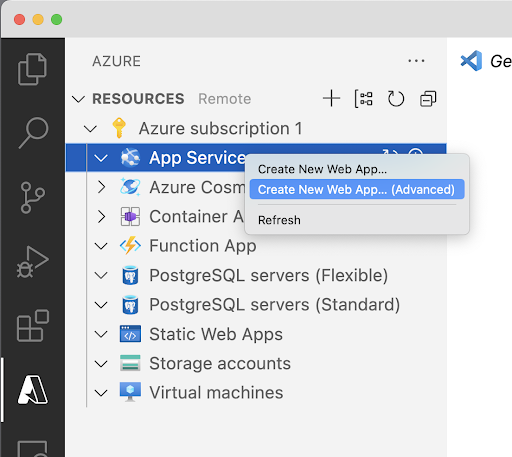Viewport: 512px width, 457px height.
Task: Open the Search view in activity bar
Action: (33, 133)
